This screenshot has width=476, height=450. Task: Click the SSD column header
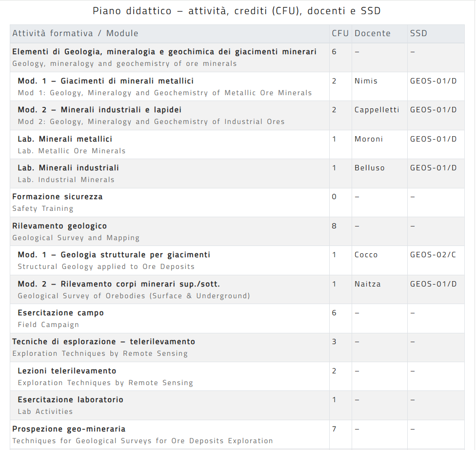click(x=418, y=34)
